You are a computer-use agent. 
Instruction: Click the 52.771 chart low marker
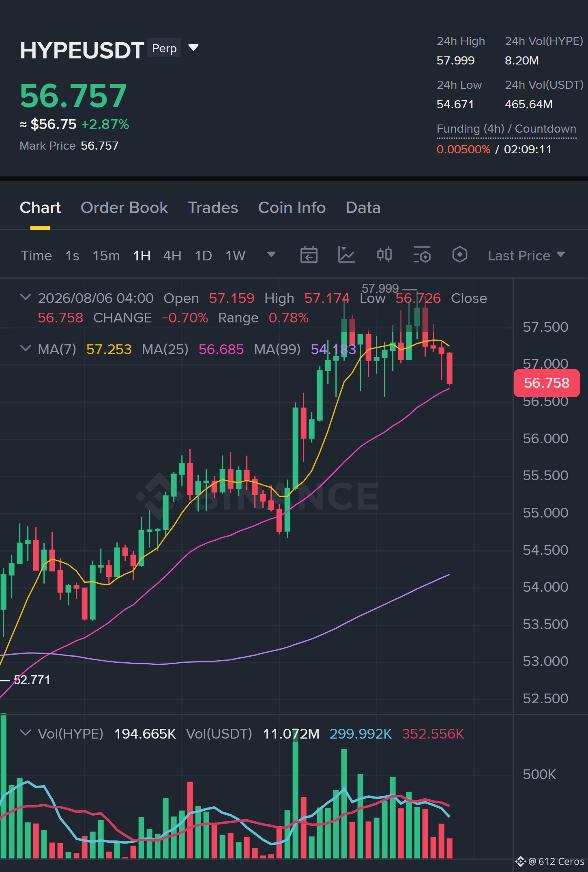(32, 680)
